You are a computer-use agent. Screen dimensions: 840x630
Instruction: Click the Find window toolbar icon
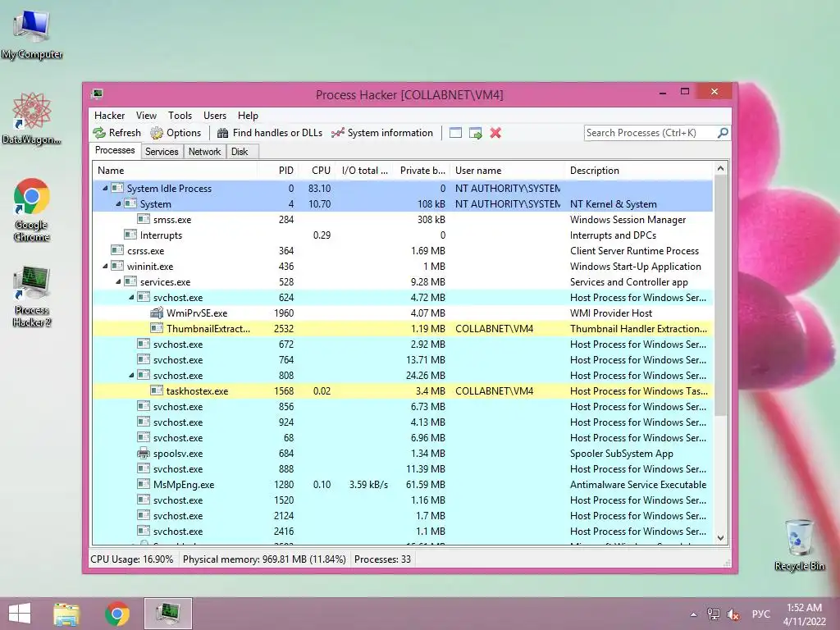455,133
